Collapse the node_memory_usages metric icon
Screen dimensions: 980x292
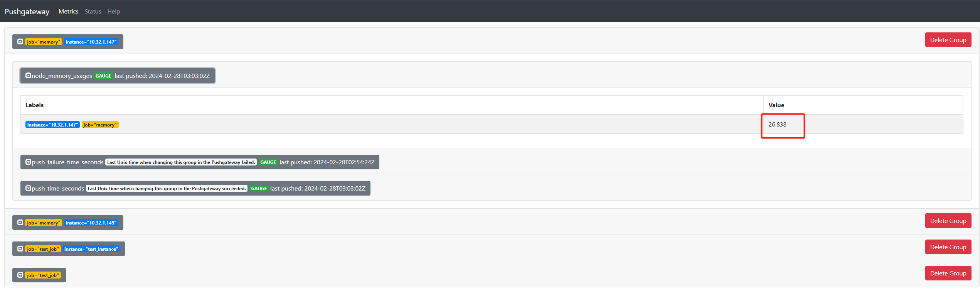coord(28,76)
